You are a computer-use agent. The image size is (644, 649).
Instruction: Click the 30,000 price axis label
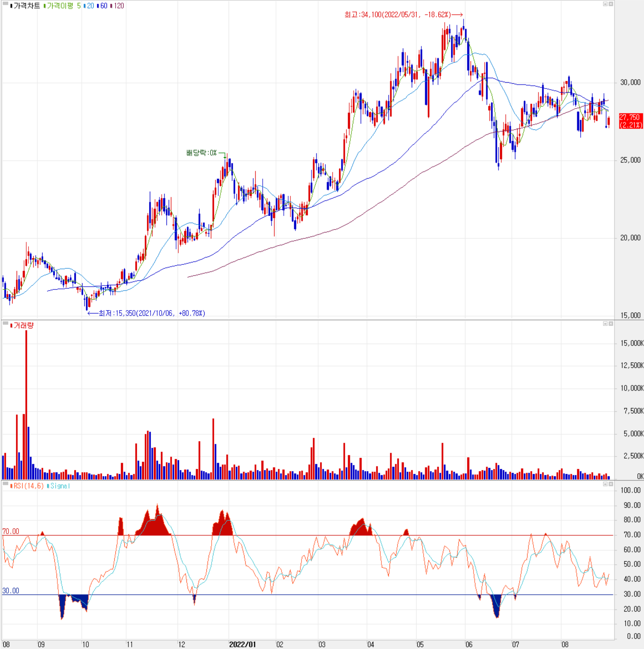(x=630, y=83)
